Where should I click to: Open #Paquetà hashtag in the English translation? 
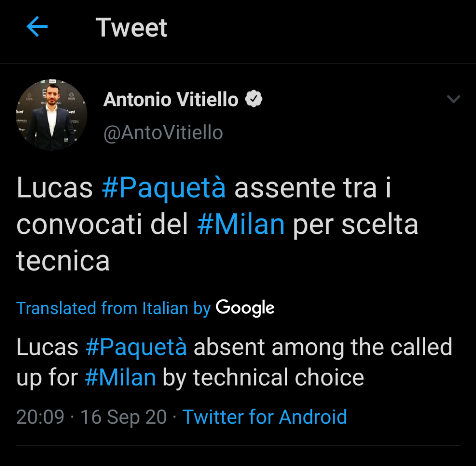(x=136, y=347)
